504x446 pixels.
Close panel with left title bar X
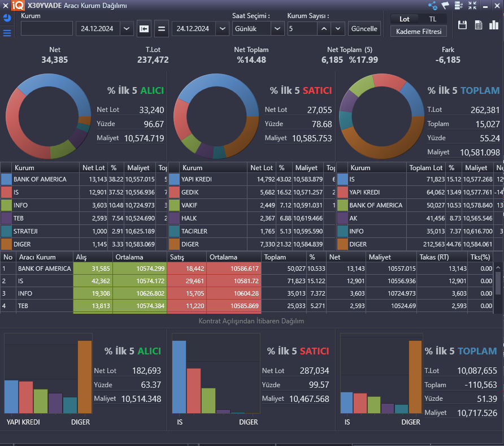point(6,6)
